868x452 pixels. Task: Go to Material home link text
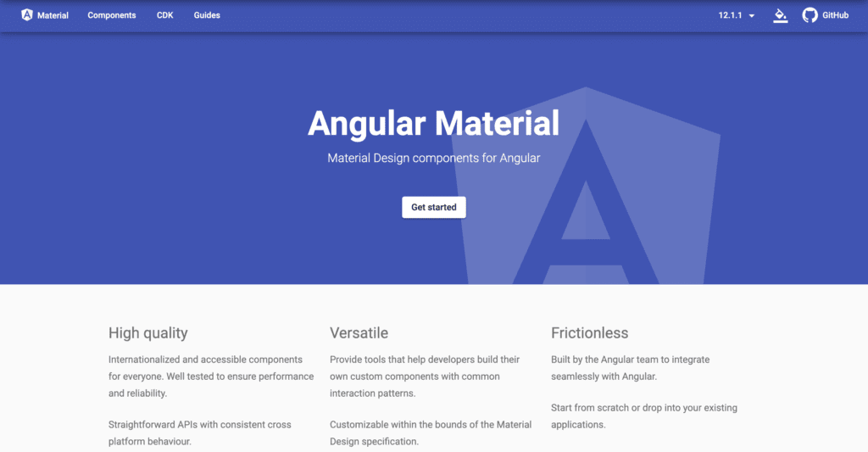53,15
